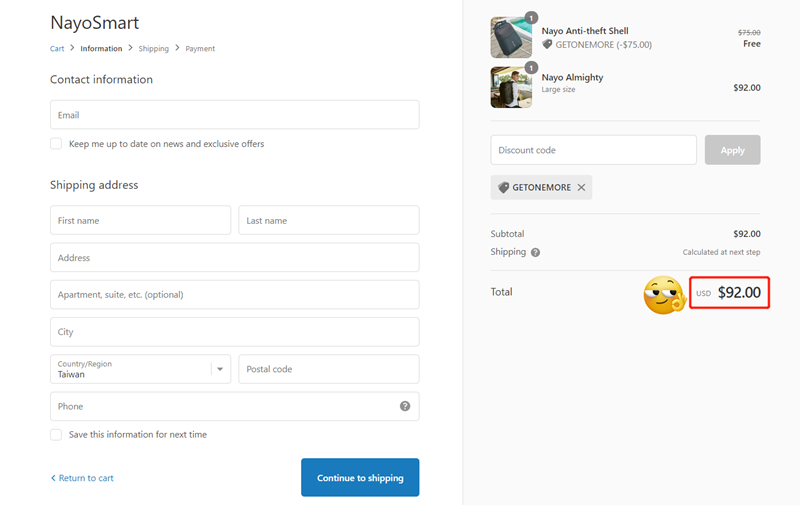Open the Country/Region dropdown showing Taiwan
This screenshot has height=505, width=800.
point(140,369)
